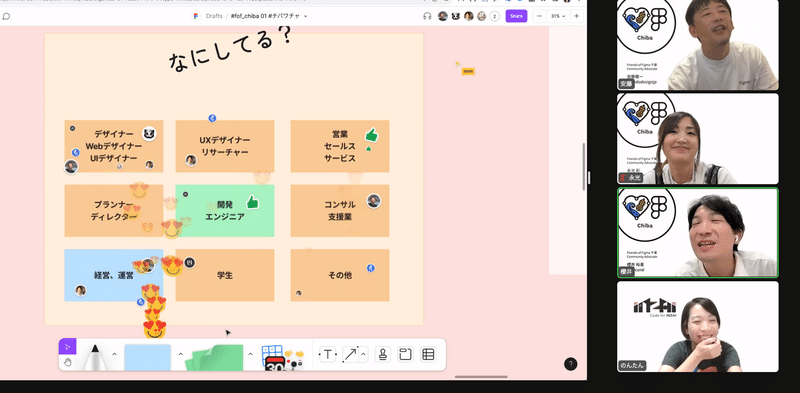The width and height of the screenshot is (800, 393).
Task: Select the Table tool
Action: (x=428, y=354)
